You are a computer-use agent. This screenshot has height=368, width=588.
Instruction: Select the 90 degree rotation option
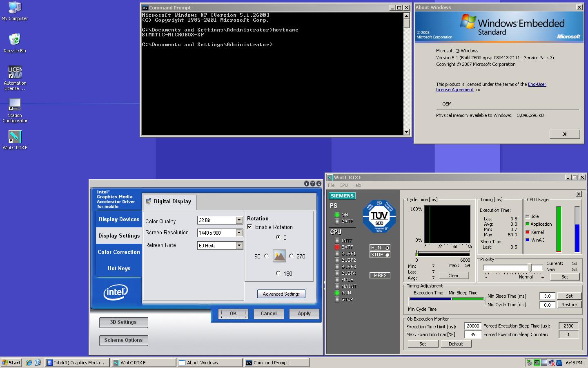[267, 256]
